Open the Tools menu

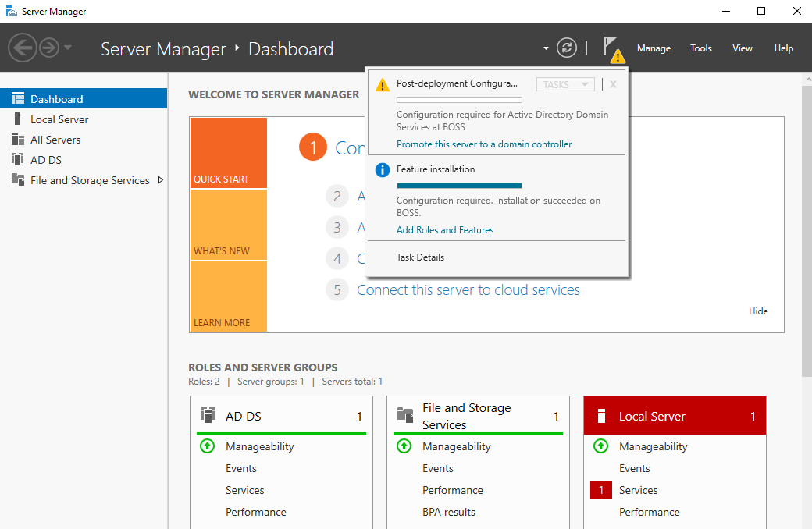click(700, 48)
